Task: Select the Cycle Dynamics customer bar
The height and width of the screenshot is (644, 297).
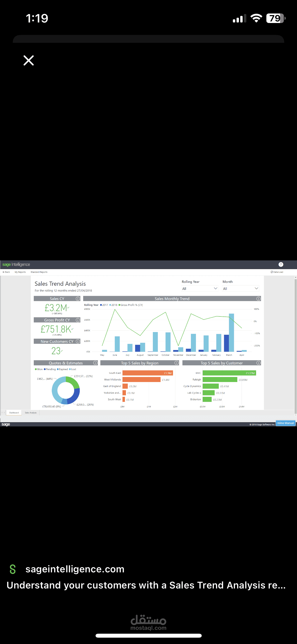Action: (211, 386)
